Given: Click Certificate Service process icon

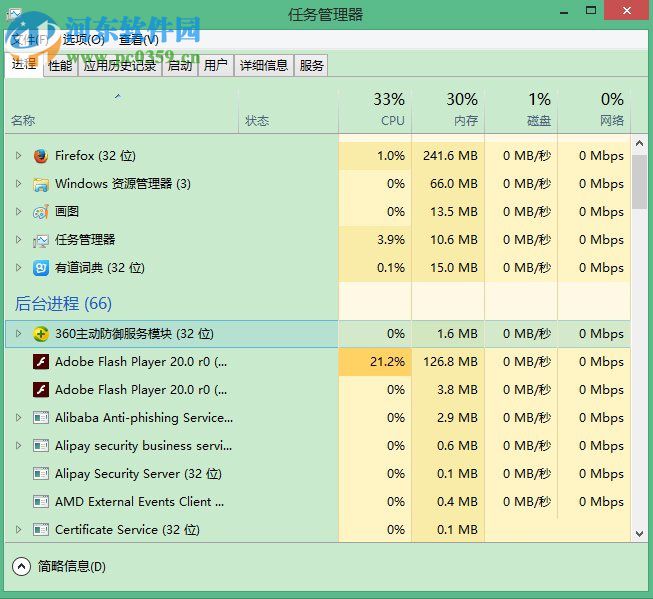Looking at the screenshot, I should coord(41,529).
